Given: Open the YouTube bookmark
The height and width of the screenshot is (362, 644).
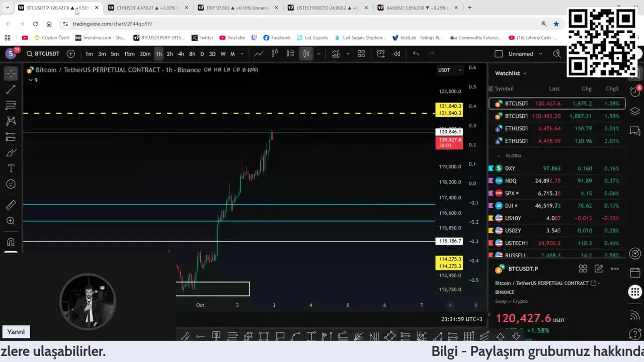Looking at the screenshot, I should (x=232, y=38).
